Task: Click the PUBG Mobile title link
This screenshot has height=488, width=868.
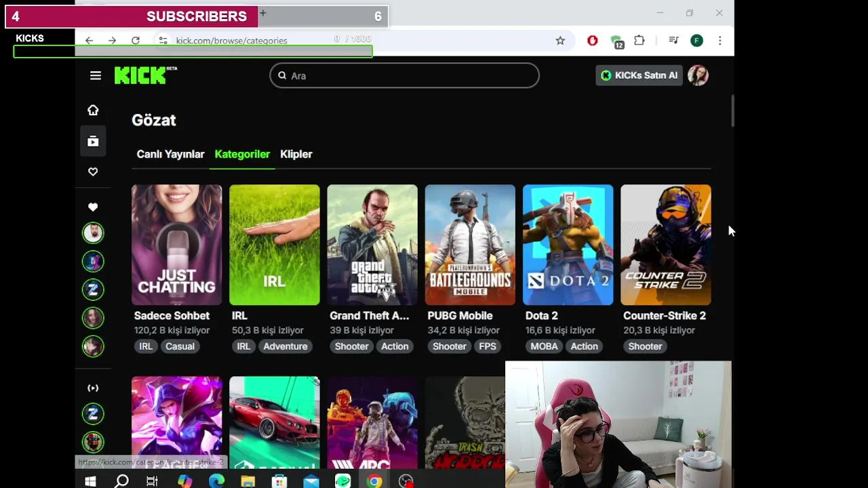Action: pyautogui.click(x=460, y=315)
